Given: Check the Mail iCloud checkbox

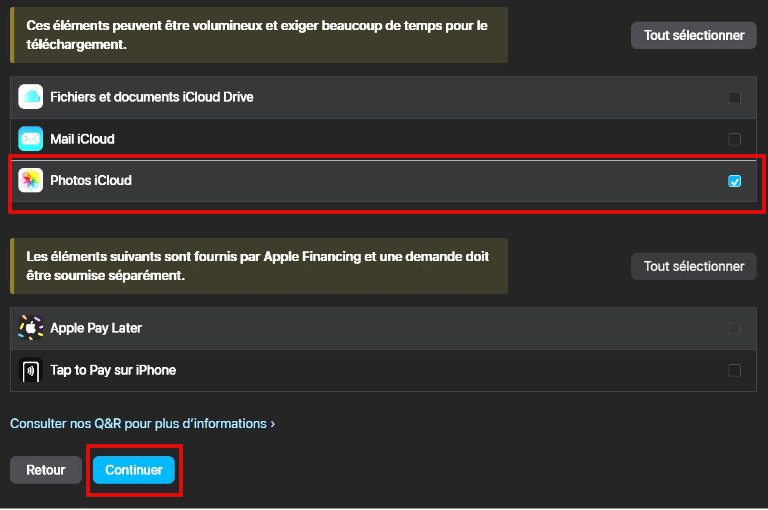Looking at the screenshot, I should (735, 139).
